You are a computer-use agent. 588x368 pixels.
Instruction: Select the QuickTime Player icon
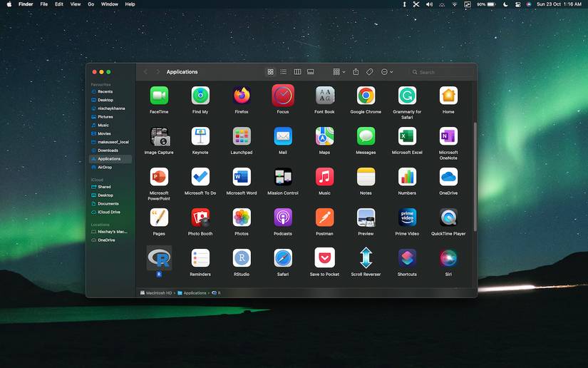[448, 218]
